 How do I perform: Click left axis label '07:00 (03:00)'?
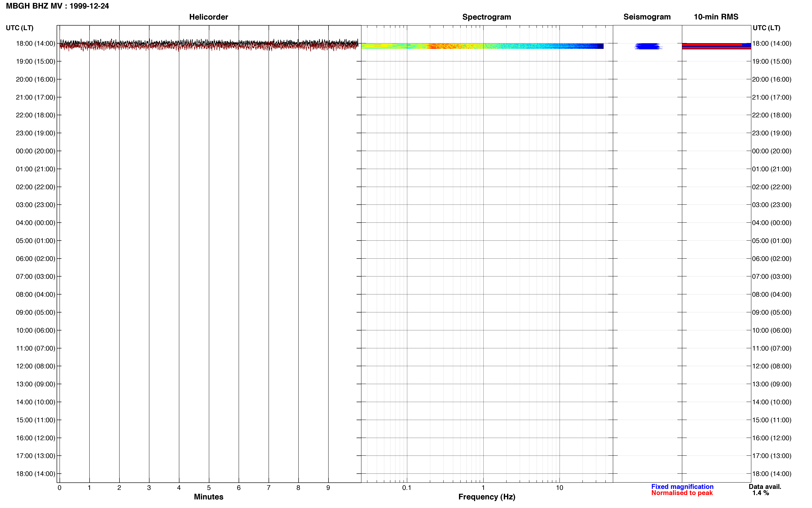coord(36,277)
